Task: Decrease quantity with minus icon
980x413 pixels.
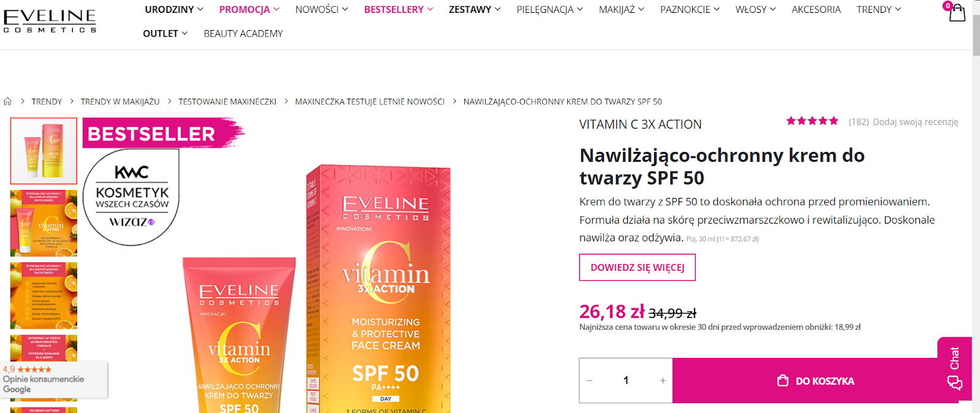Action: 589,381
